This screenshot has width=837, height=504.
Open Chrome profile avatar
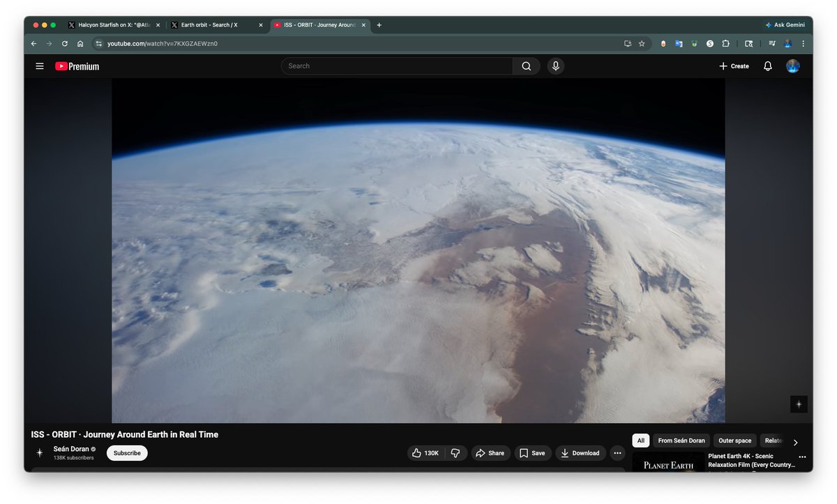(787, 43)
